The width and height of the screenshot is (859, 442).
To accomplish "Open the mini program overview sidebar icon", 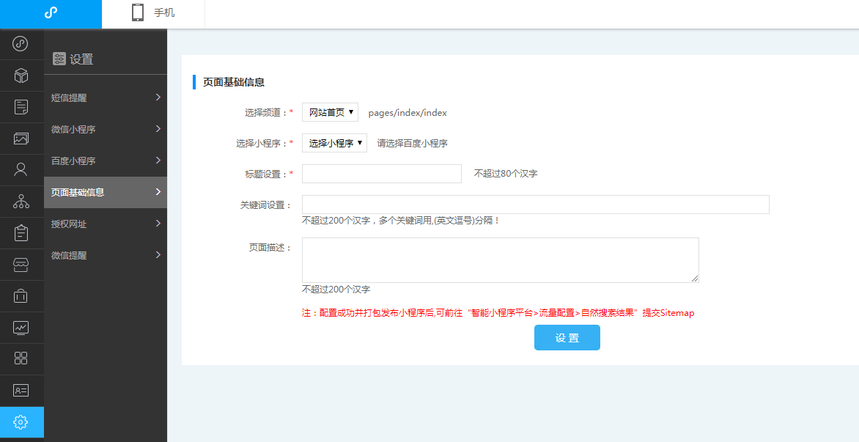I will 21,44.
